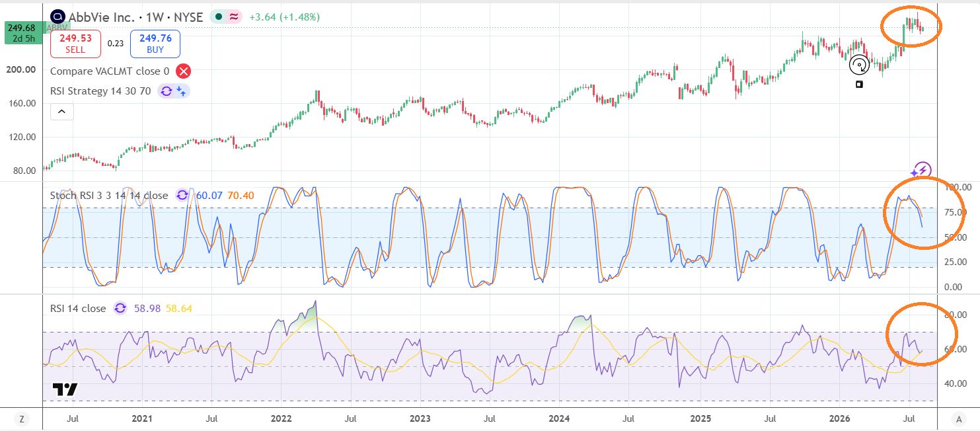The image size is (980, 431).
Task: Open timezone settings via the Z button
Action: [x=22, y=418]
